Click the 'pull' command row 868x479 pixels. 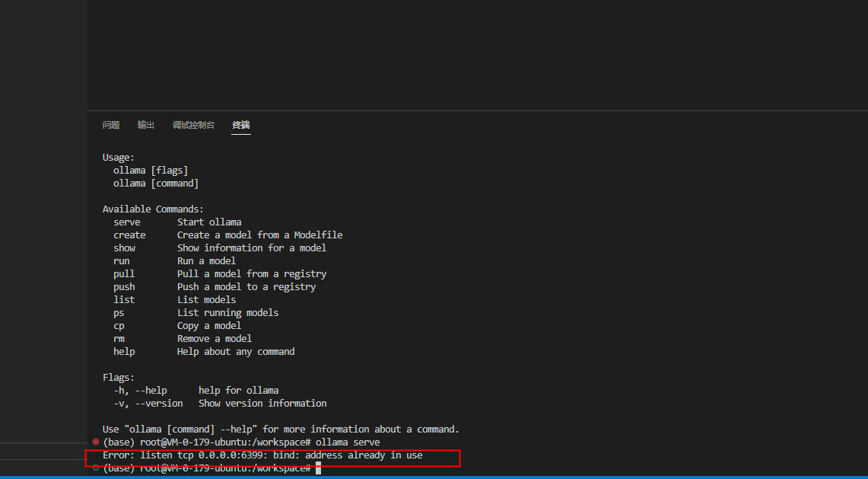220,274
